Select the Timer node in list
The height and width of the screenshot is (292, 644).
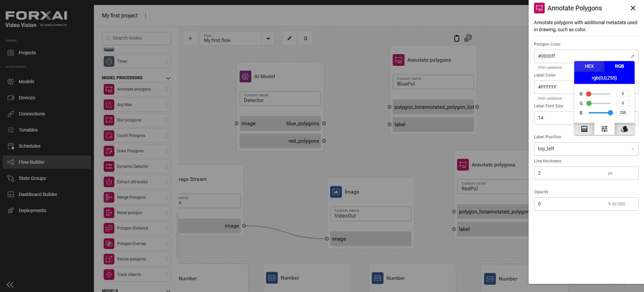coord(137,61)
